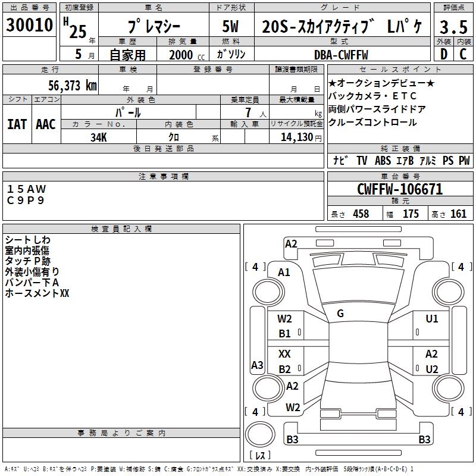
Task: Click the interior color クロ
Action: pyautogui.click(x=174, y=137)
